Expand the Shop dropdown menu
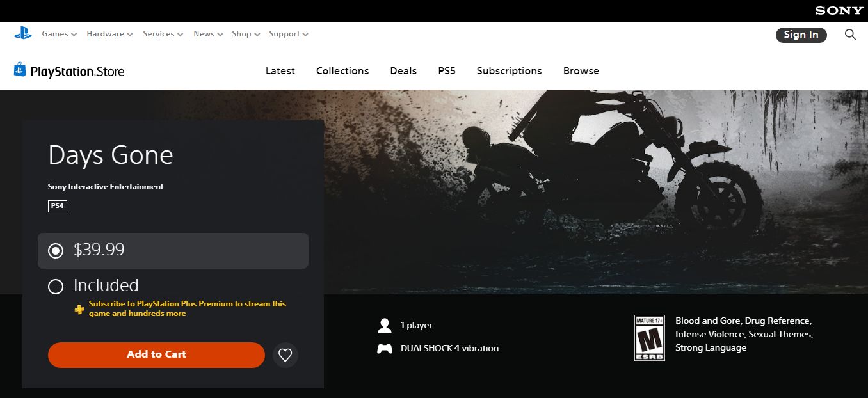This screenshot has height=398, width=868. point(246,34)
